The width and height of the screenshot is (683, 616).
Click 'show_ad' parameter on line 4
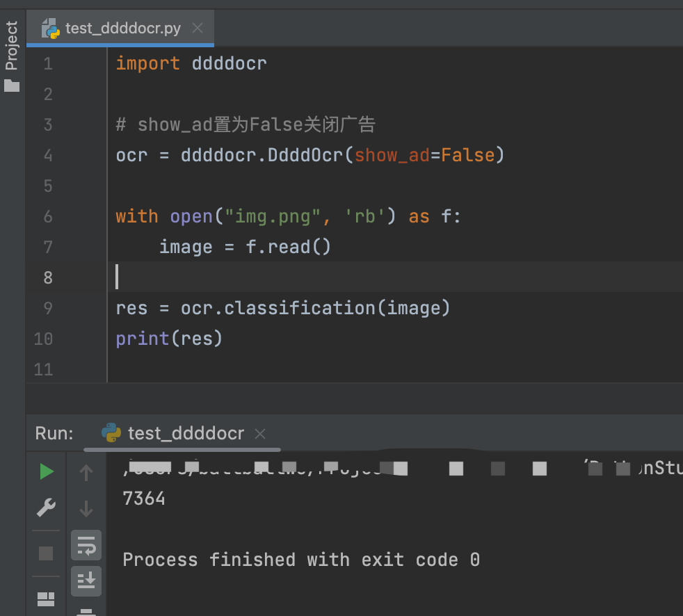(x=392, y=156)
